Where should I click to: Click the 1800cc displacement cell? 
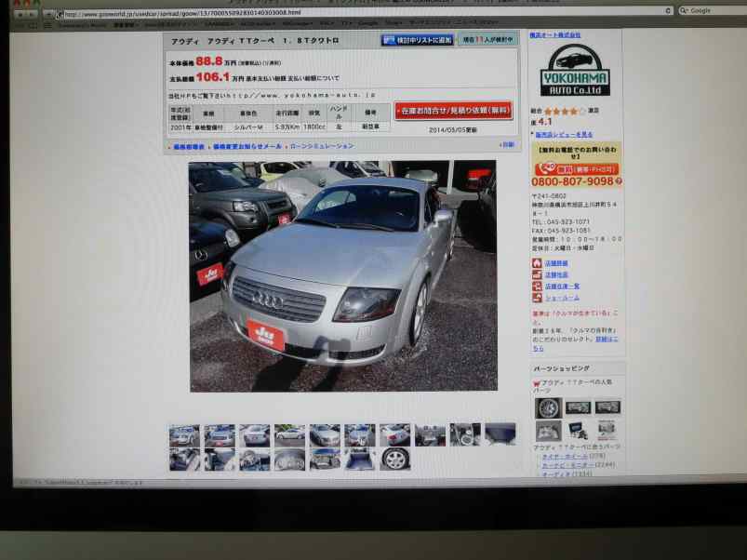coord(313,127)
